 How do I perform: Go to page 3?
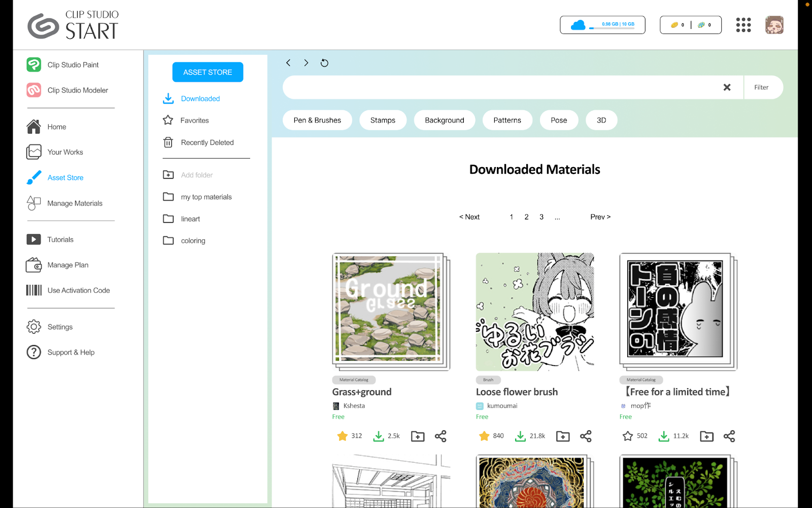coord(542,217)
